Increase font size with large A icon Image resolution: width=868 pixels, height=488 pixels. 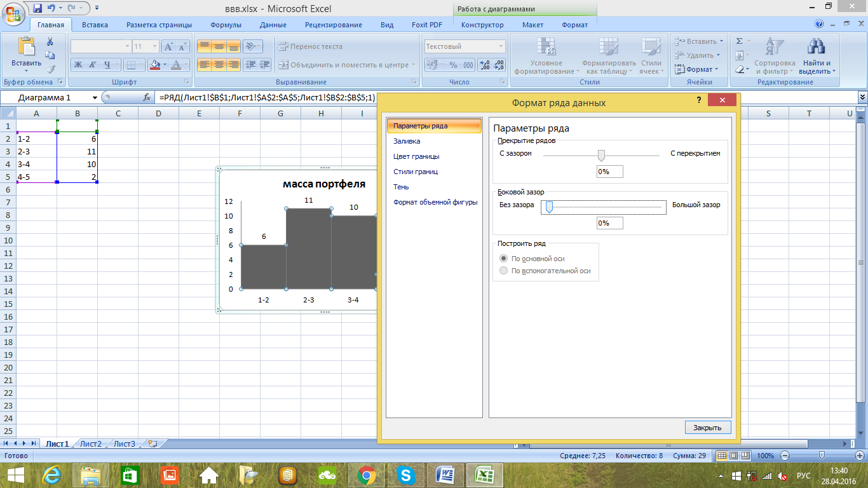click(168, 46)
